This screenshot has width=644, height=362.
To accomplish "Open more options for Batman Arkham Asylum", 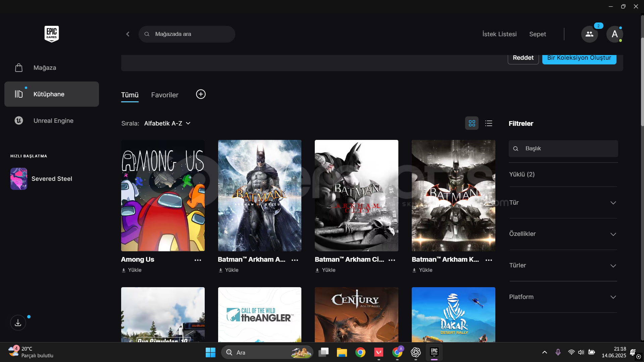I will pyautogui.click(x=295, y=260).
